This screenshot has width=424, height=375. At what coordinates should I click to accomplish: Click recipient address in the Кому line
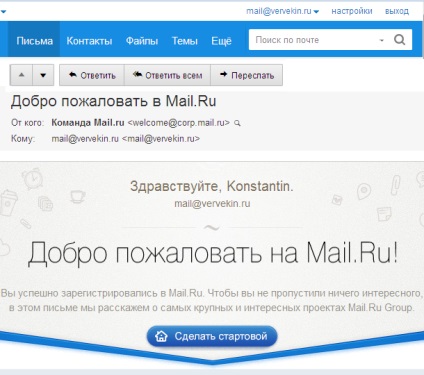pyautogui.click(x=125, y=139)
